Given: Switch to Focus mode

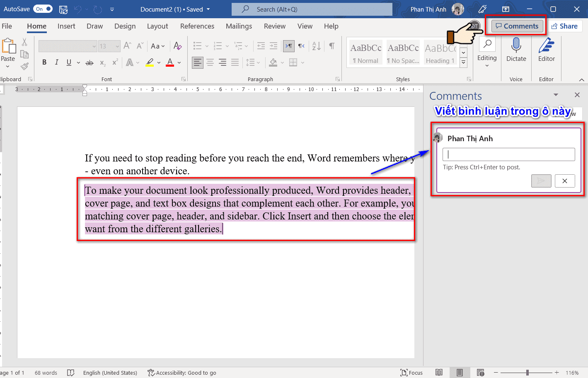Looking at the screenshot, I should pyautogui.click(x=411, y=373).
